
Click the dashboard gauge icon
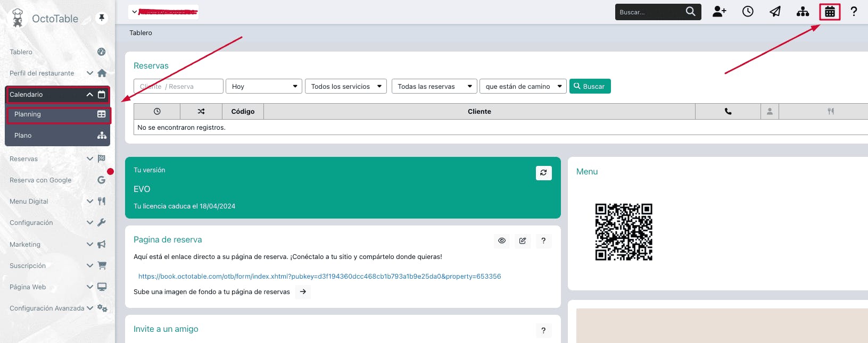(x=102, y=52)
